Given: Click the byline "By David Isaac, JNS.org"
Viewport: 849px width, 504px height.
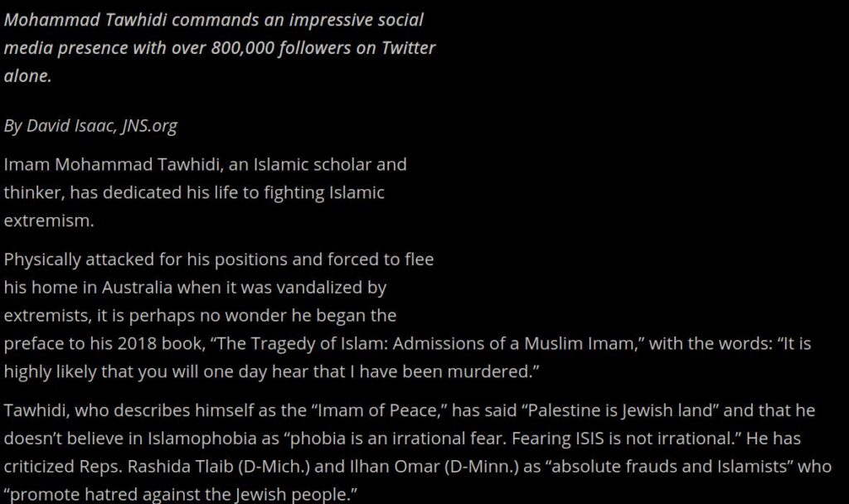Looking at the screenshot, I should [90, 126].
